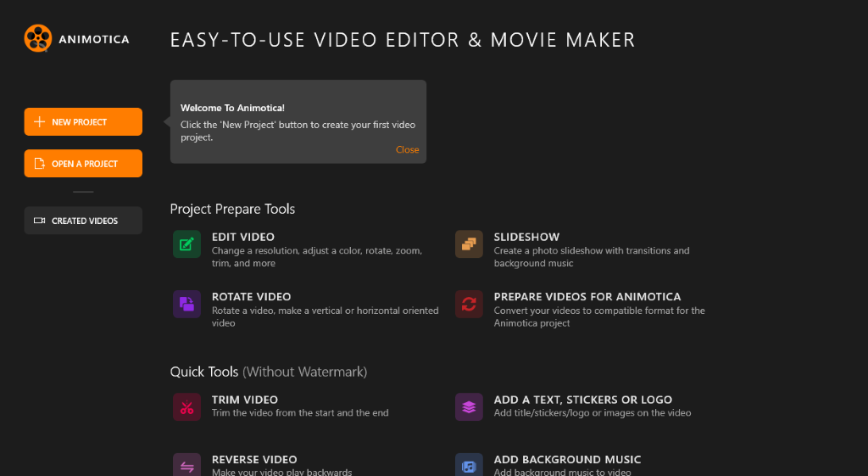Open Add a Text, Stickers or Logo title
The width and height of the screenshot is (868, 476).
[x=583, y=400]
